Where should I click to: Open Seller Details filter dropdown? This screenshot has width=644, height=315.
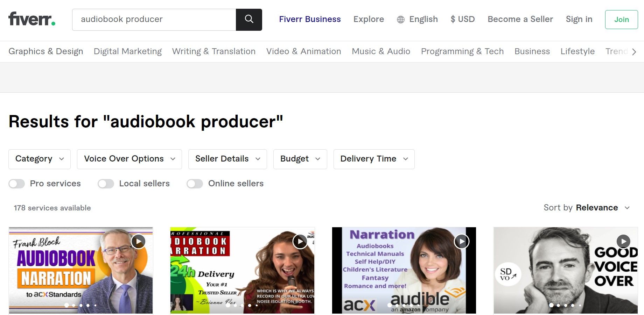pyautogui.click(x=227, y=159)
